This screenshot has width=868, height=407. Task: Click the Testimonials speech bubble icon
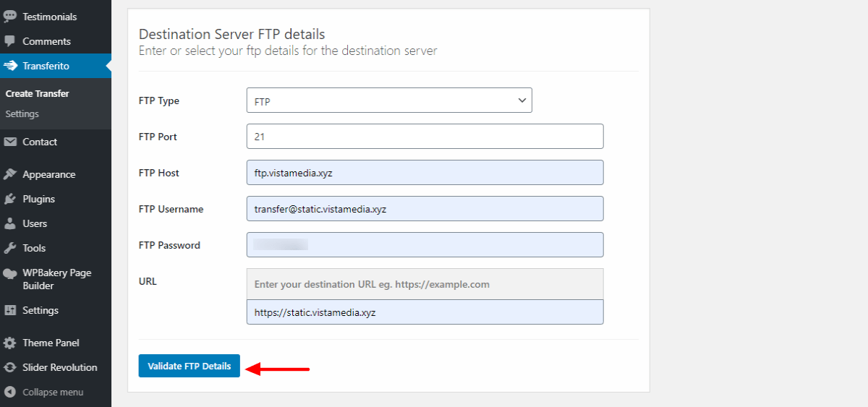click(x=10, y=17)
